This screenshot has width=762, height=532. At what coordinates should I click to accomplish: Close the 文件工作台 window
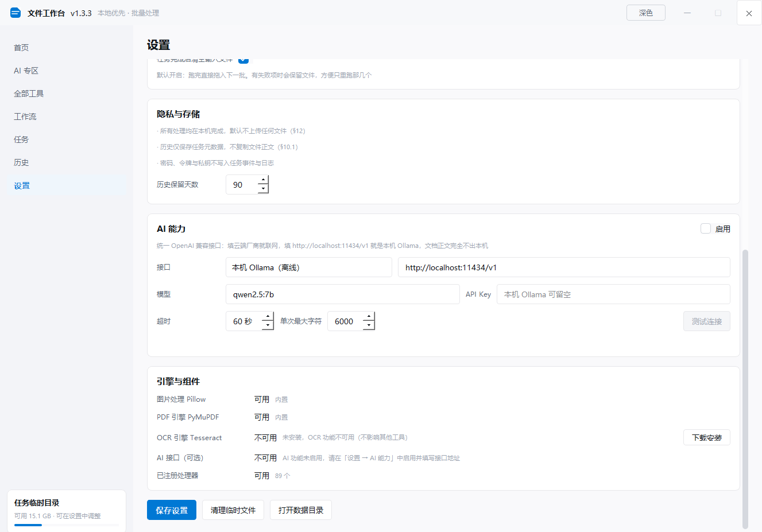pos(749,13)
